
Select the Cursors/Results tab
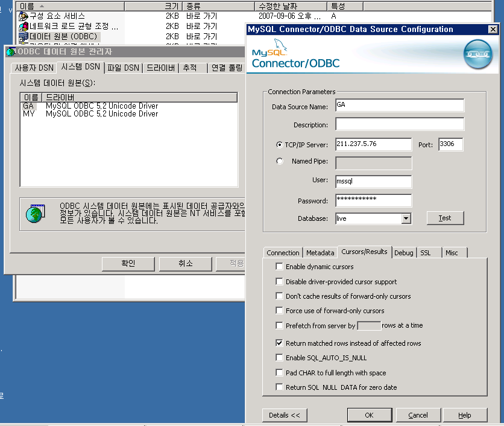pos(365,252)
